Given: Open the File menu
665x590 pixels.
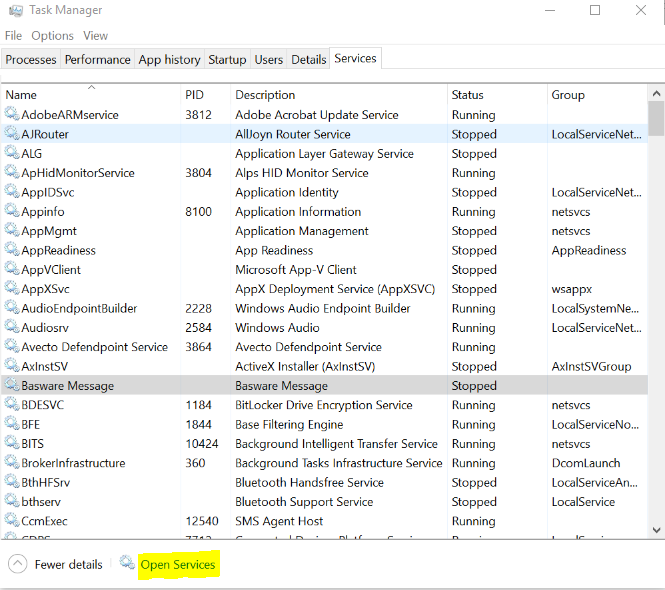Looking at the screenshot, I should click(13, 36).
